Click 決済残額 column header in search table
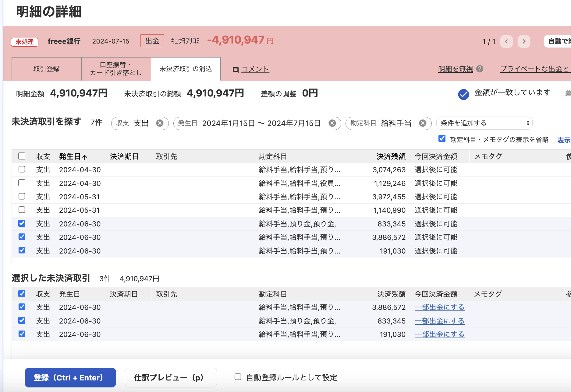Image resolution: width=571 pixels, height=392 pixels. (391, 156)
